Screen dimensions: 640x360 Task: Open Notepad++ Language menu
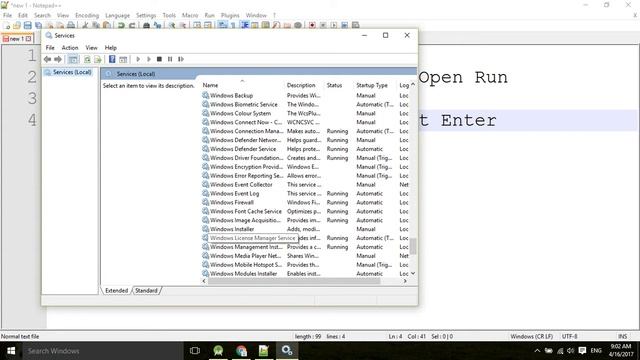(117, 16)
